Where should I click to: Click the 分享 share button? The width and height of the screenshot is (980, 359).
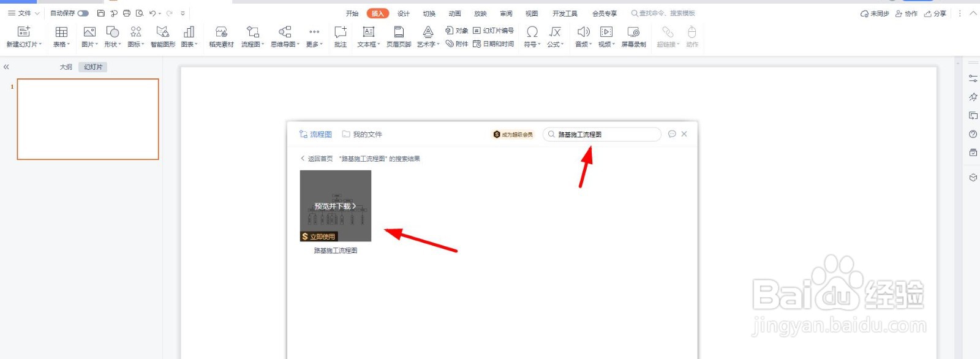coord(935,13)
